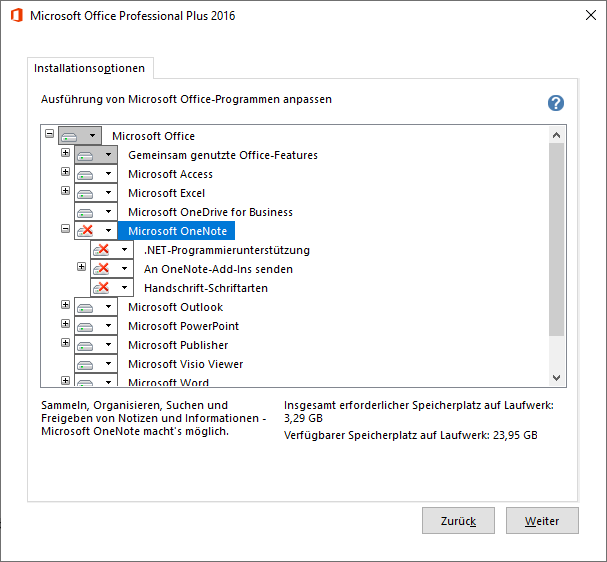Expand the Microsoft Publisher node
Screen dimensions: 607x562
(x=65, y=343)
